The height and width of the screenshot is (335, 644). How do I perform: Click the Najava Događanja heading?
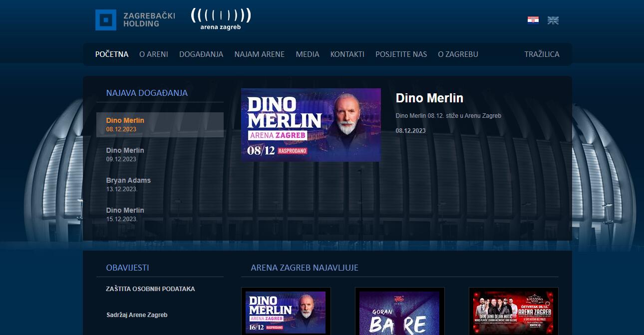tap(147, 93)
